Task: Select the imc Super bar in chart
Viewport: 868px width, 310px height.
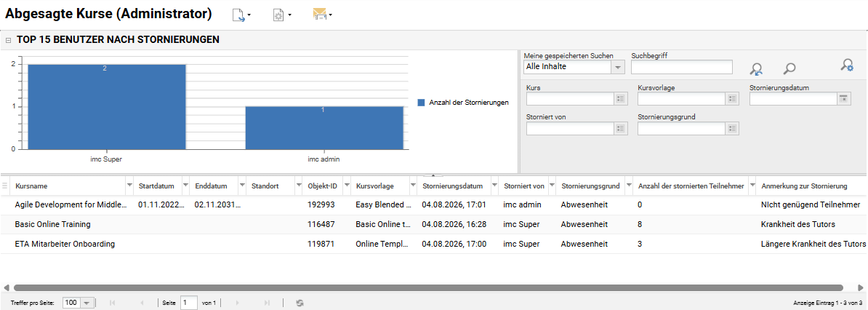Action: click(105, 106)
